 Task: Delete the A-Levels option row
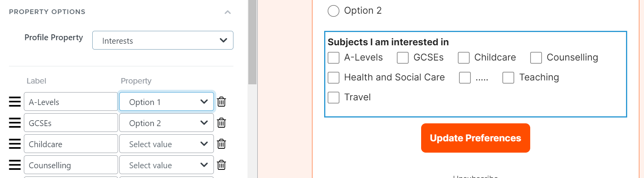[221, 101]
